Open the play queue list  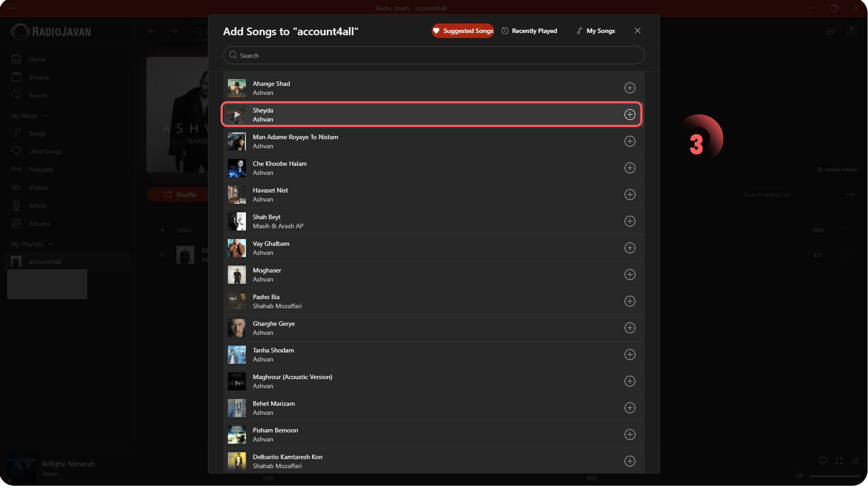(855, 461)
